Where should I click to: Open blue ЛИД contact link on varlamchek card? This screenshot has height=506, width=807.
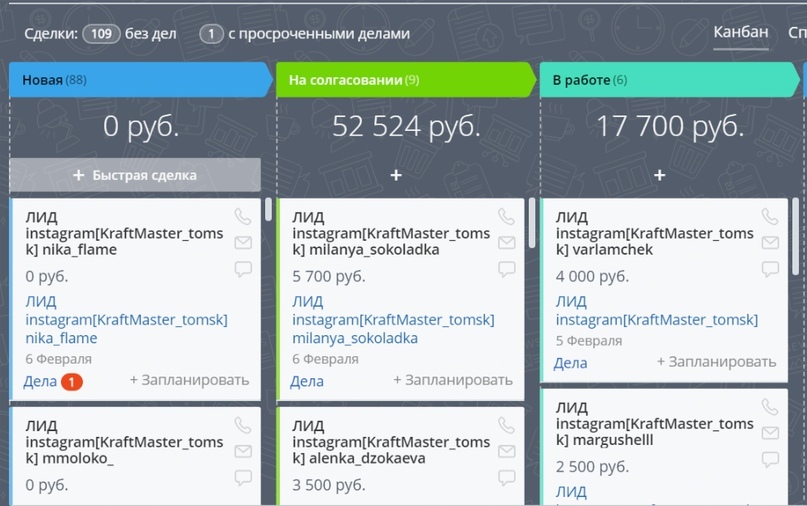pos(657,310)
